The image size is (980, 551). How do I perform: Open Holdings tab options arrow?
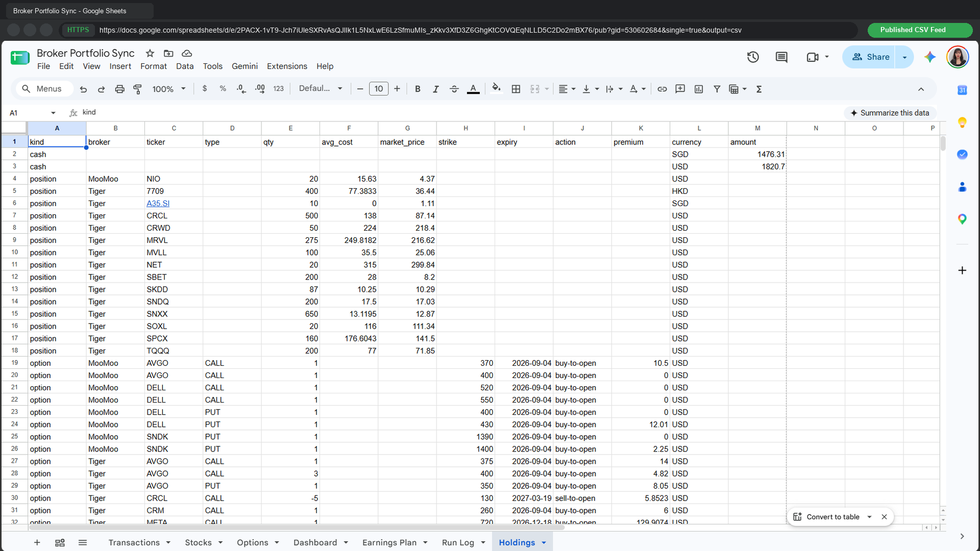[x=544, y=542]
